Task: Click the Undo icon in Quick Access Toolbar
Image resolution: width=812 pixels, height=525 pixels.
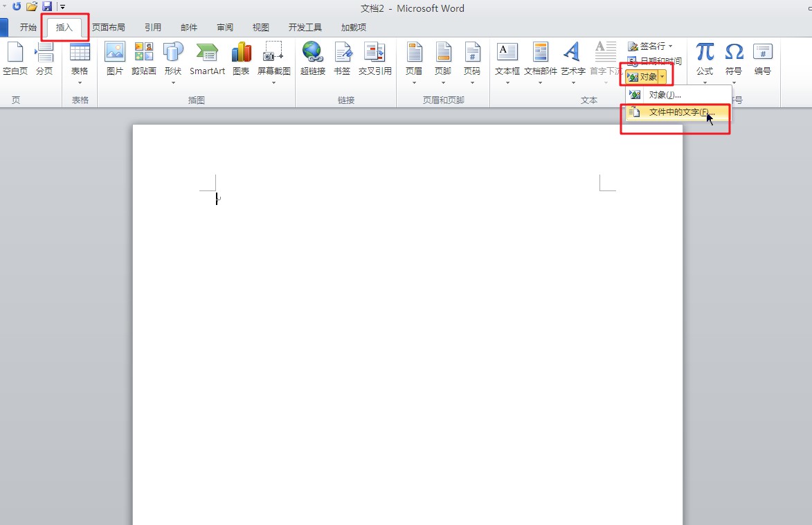Action: (x=17, y=7)
